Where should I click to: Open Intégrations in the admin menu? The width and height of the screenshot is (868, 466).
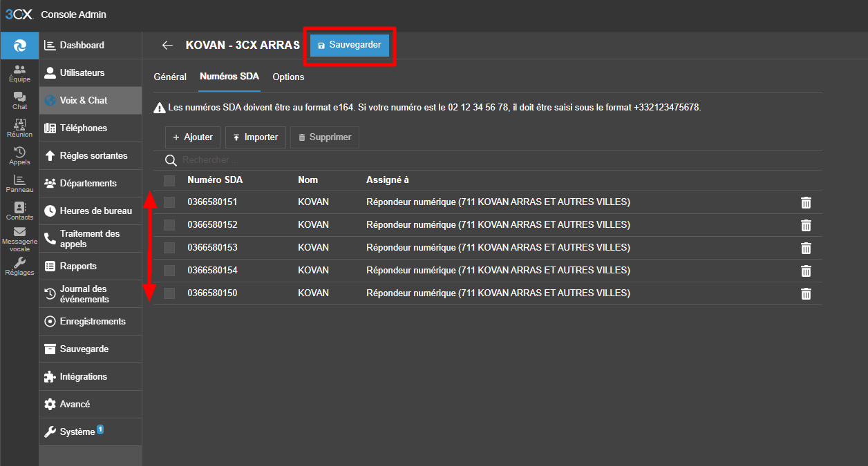click(x=91, y=377)
